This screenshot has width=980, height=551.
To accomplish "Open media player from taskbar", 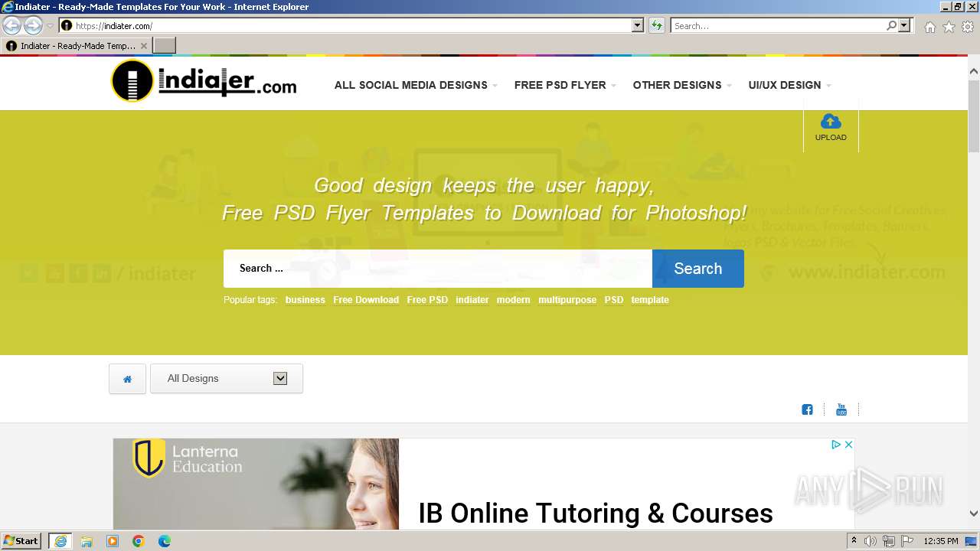I will (113, 541).
